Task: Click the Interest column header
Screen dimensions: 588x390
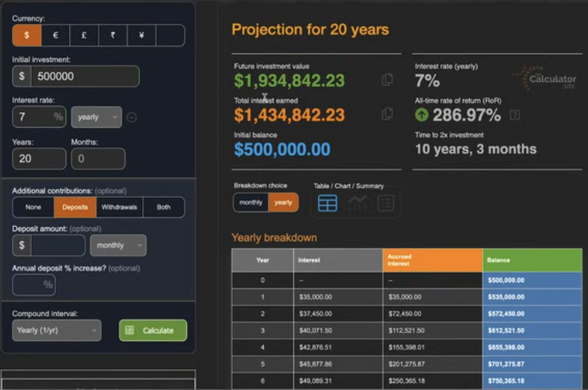Action: coord(338,260)
